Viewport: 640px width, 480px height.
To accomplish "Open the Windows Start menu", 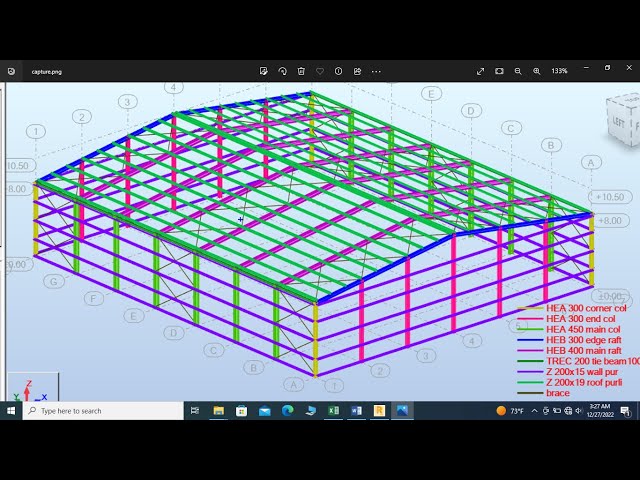I will pyautogui.click(x=11, y=411).
